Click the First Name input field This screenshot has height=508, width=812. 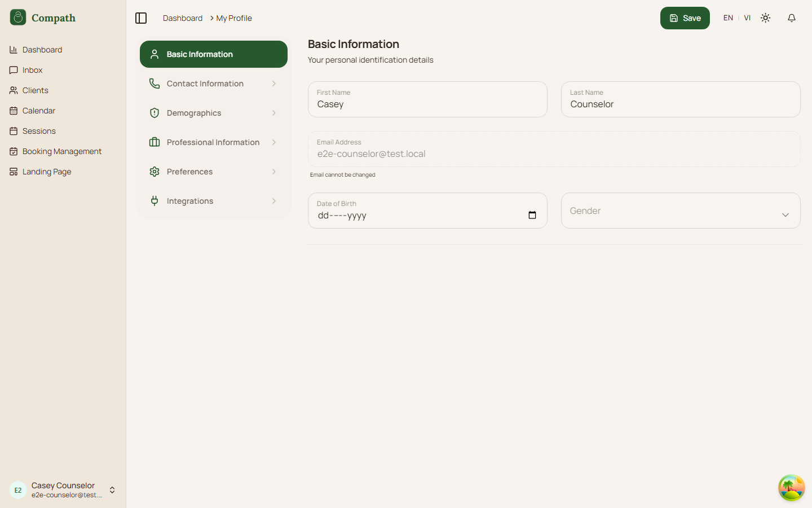pos(427,104)
